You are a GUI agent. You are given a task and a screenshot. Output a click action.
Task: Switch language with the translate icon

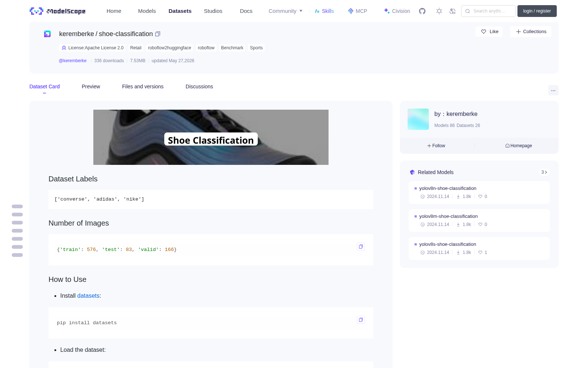coord(453,11)
